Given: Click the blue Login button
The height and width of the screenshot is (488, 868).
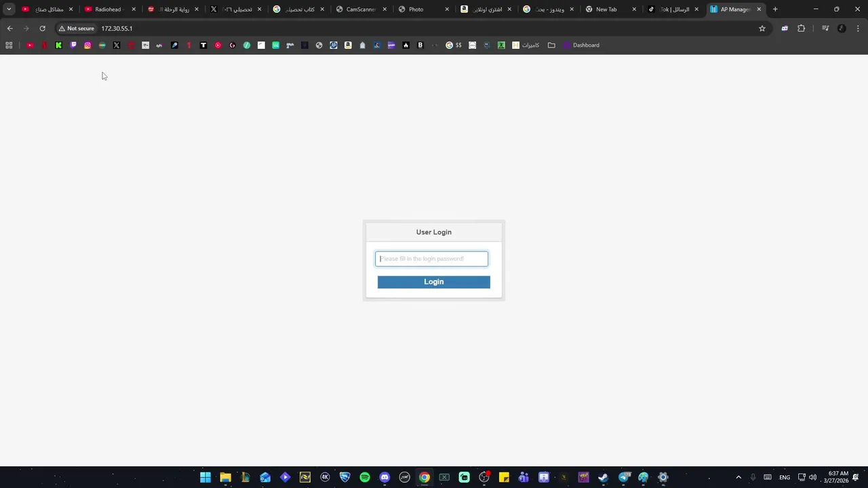Looking at the screenshot, I should (434, 282).
